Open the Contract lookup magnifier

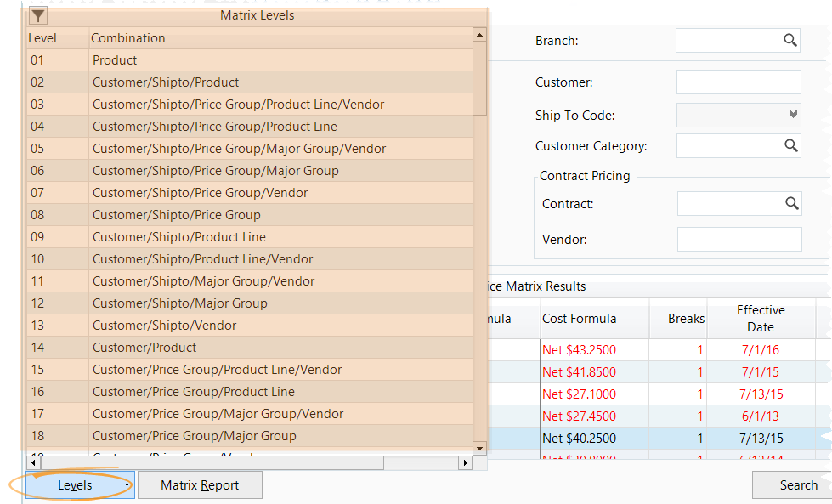click(790, 203)
